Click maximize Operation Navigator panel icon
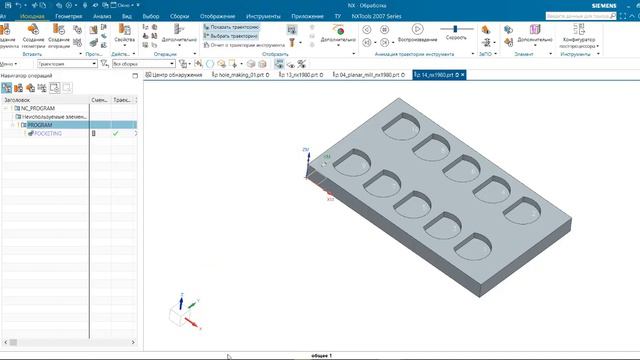Screen dimensions: 640x360 135,76
